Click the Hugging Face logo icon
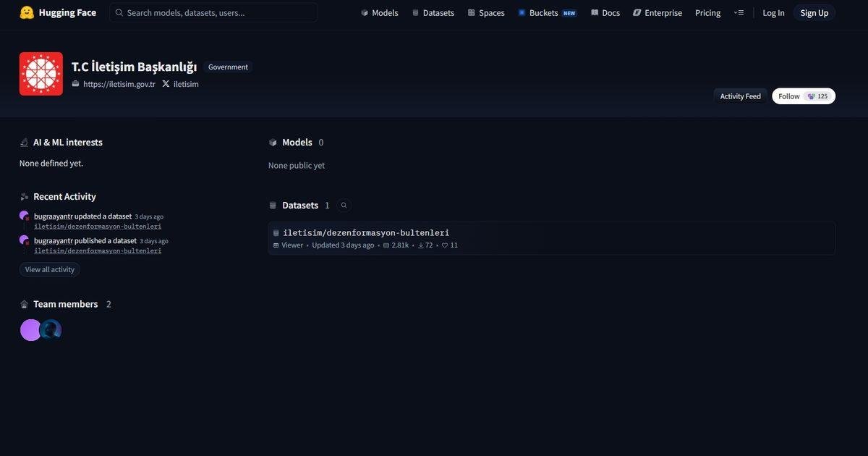 27,12
